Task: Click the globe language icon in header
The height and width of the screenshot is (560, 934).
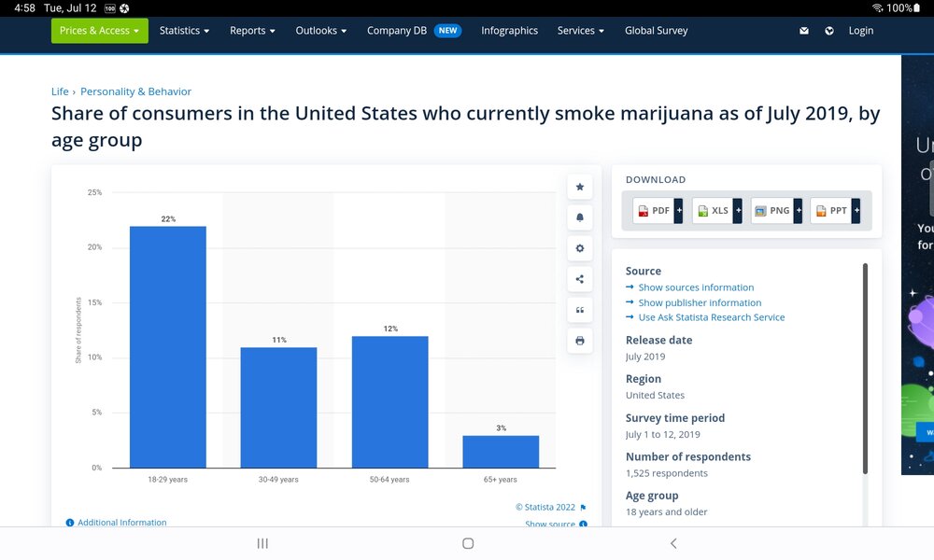Action: [829, 31]
